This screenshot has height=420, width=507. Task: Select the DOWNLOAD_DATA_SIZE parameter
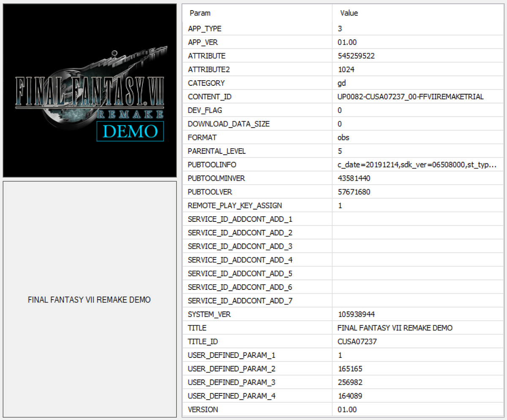(229, 124)
